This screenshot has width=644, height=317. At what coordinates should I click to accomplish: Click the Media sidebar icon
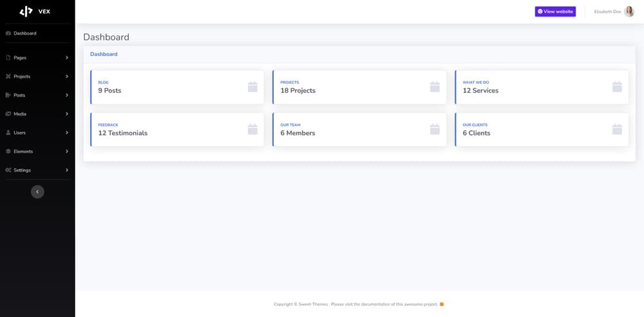pyautogui.click(x=8, y=114)
